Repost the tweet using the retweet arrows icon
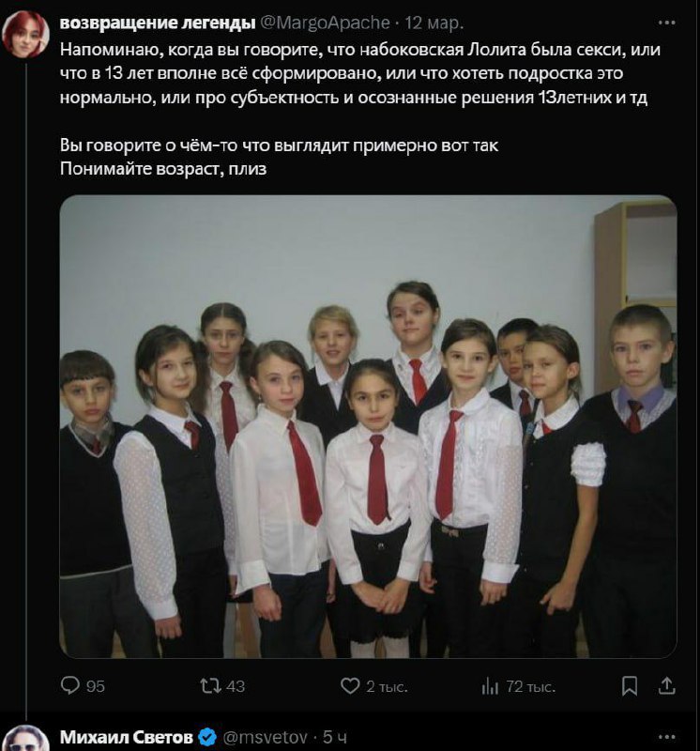The image size is (700, 751). click(x=210, y=686)
